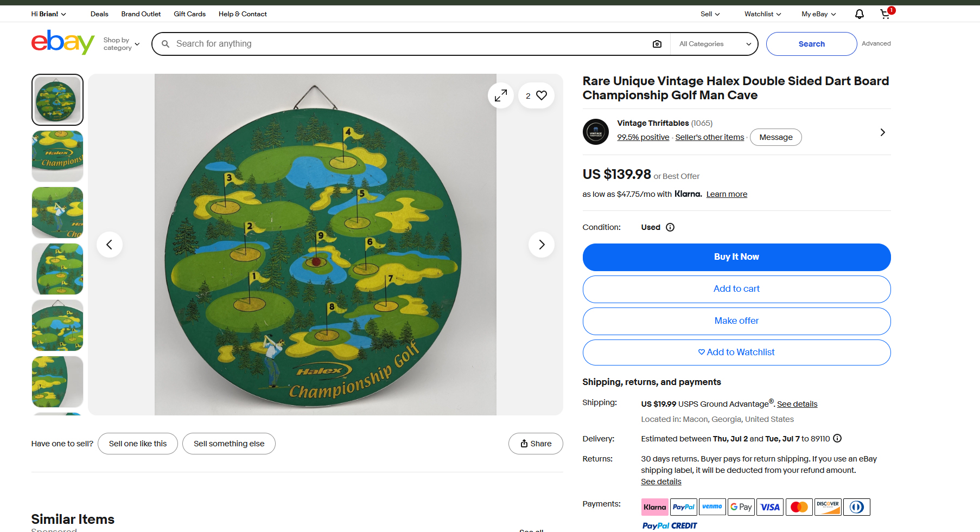Expand the product image to fullscreen
The height and width of the screenshot is (532, 980).
coord(501,95)
